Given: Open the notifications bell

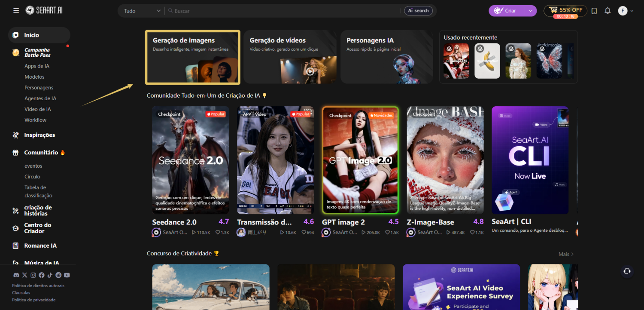Looking at the screenshot, I should pyautogui.click(x=608, y=11).
